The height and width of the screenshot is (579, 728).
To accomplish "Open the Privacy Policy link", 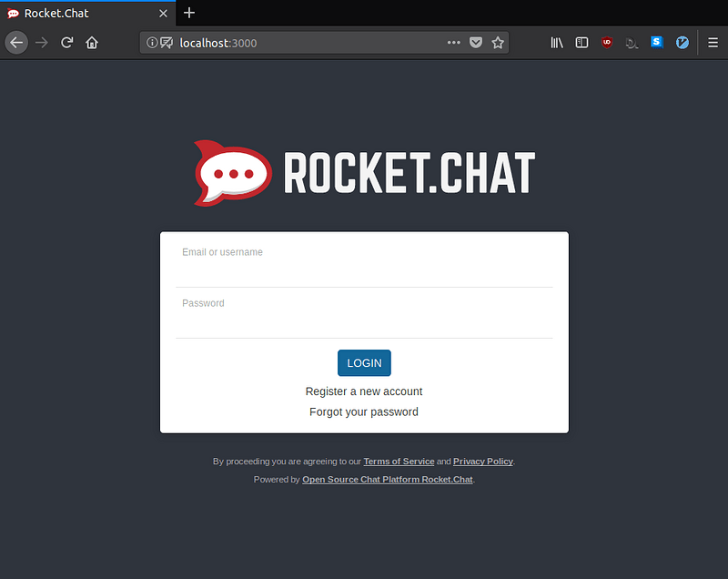I will pos(483,461).
